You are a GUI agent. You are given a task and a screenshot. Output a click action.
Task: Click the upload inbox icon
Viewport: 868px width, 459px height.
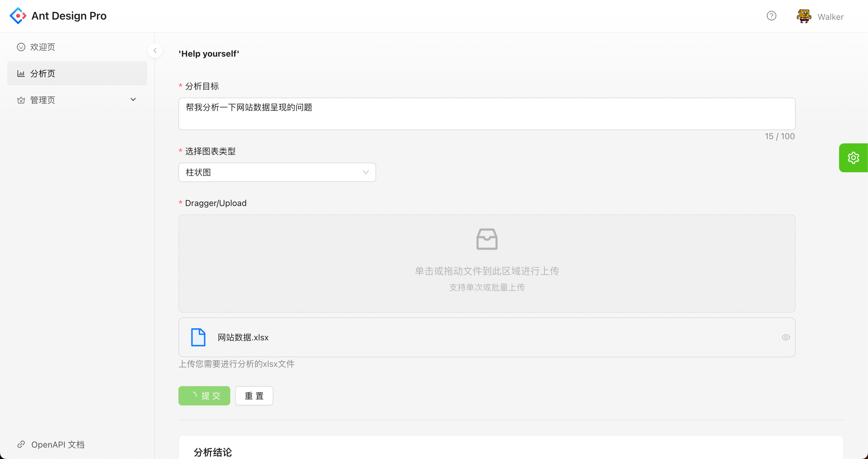point(487,239)
